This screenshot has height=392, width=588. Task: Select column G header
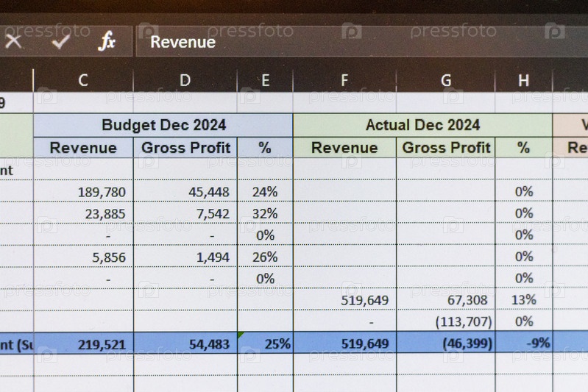446,80
